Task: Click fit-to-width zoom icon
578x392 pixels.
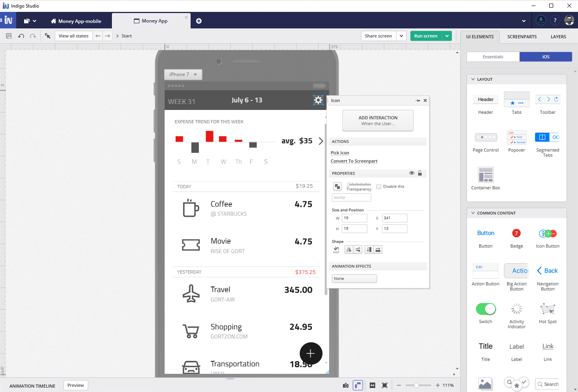Action: (372, 385)
